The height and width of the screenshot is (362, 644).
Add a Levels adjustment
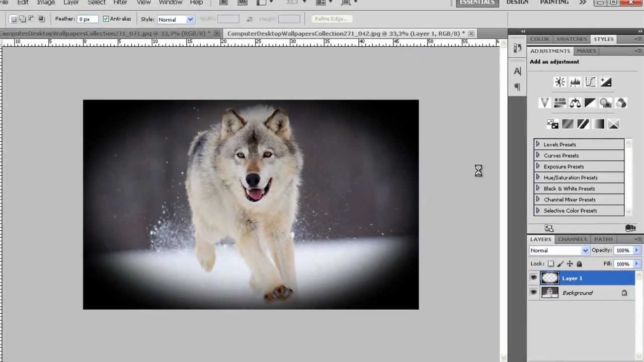click(575, 82)
